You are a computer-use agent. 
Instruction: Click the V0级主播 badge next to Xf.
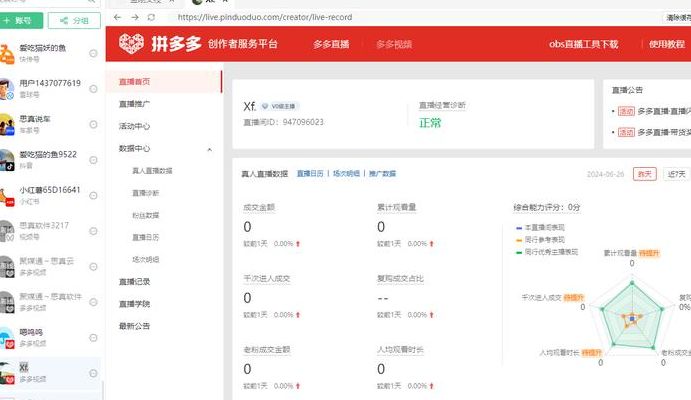(x=279, y=106)
